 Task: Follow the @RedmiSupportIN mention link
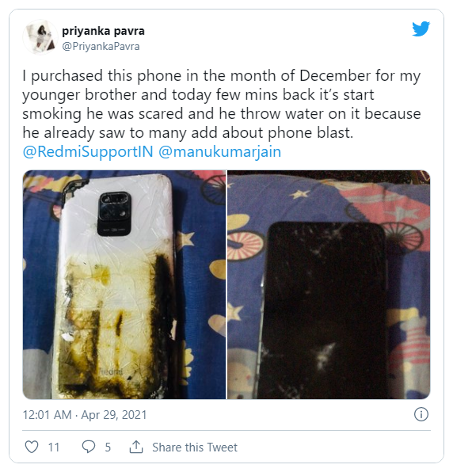[88, 151]
